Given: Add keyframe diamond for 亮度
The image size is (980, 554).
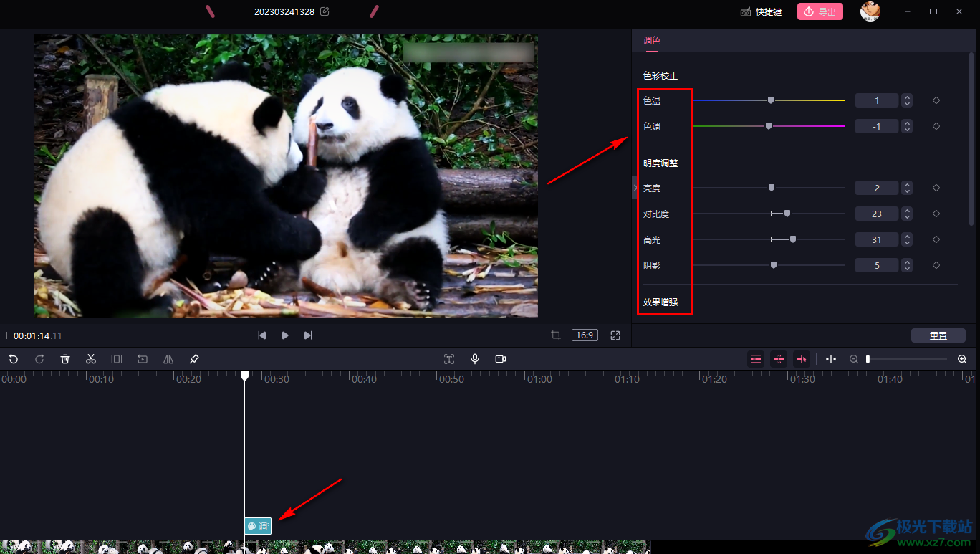Looking at the screenshot, I should click(x=936, y=188).
